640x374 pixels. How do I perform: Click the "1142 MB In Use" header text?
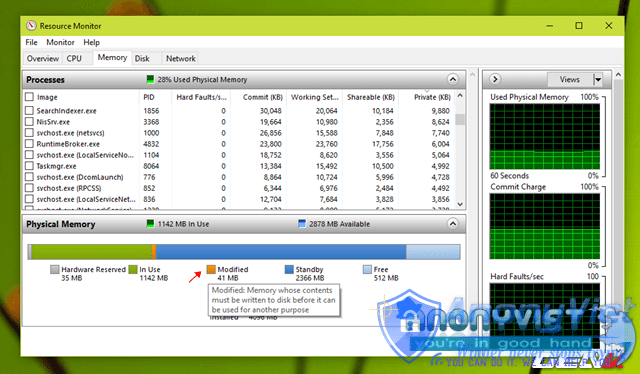[183, 224]
